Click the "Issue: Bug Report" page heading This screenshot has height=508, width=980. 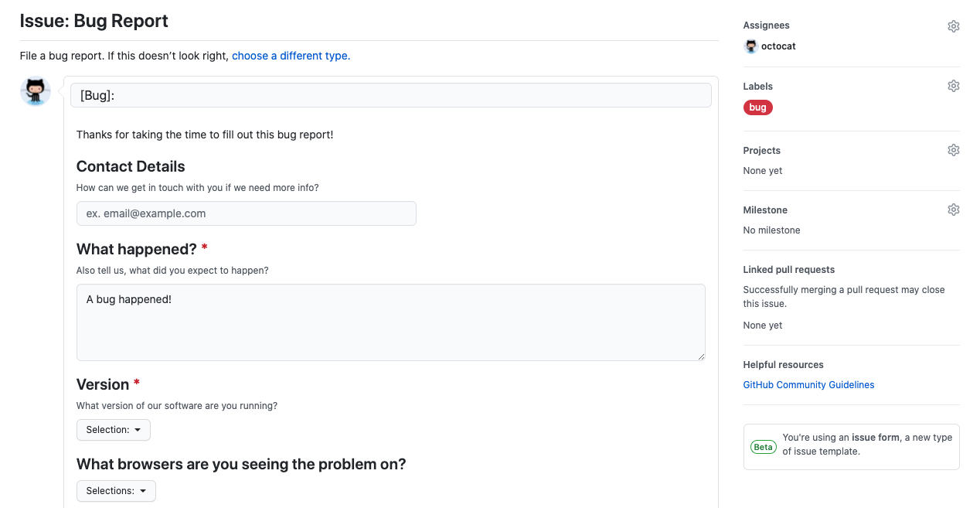click(x=94, y=21)
